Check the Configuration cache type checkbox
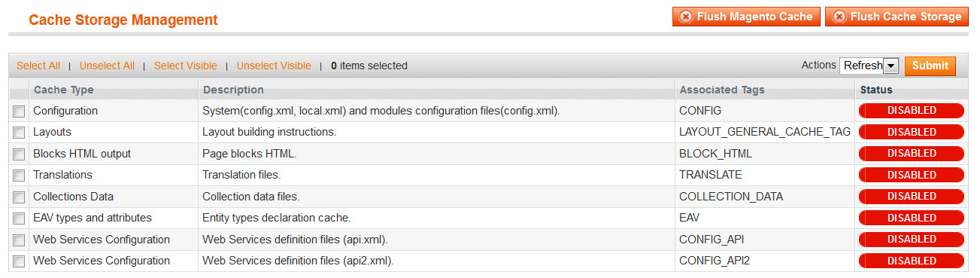980x278 pixels. 19,111
